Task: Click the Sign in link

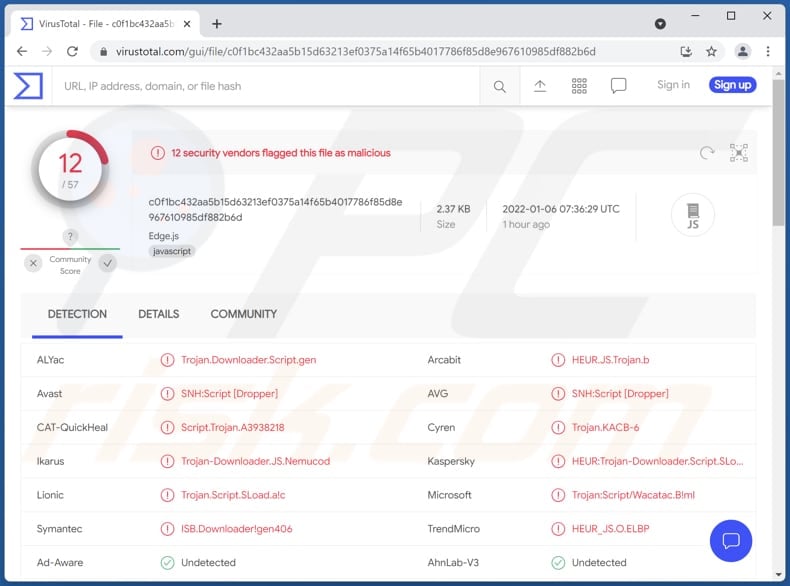Action: [x=673, y=85]
